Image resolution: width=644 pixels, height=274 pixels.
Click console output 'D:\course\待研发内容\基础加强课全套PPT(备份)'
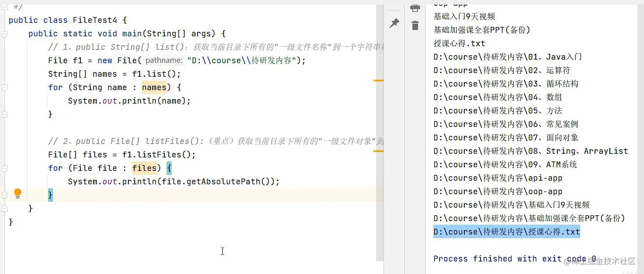click(529, 218)
